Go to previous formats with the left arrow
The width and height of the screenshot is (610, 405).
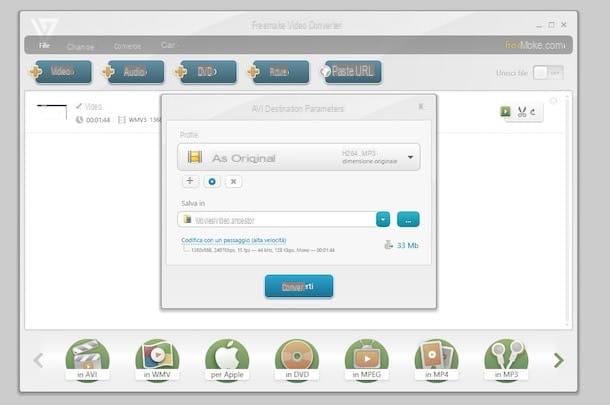tap(39, 360)
